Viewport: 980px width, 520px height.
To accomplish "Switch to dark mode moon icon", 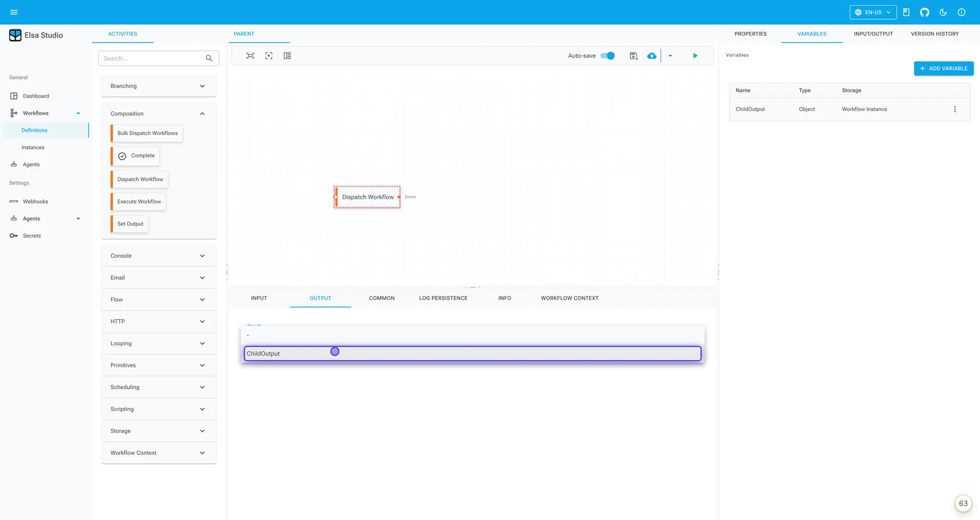I will 943,12.
